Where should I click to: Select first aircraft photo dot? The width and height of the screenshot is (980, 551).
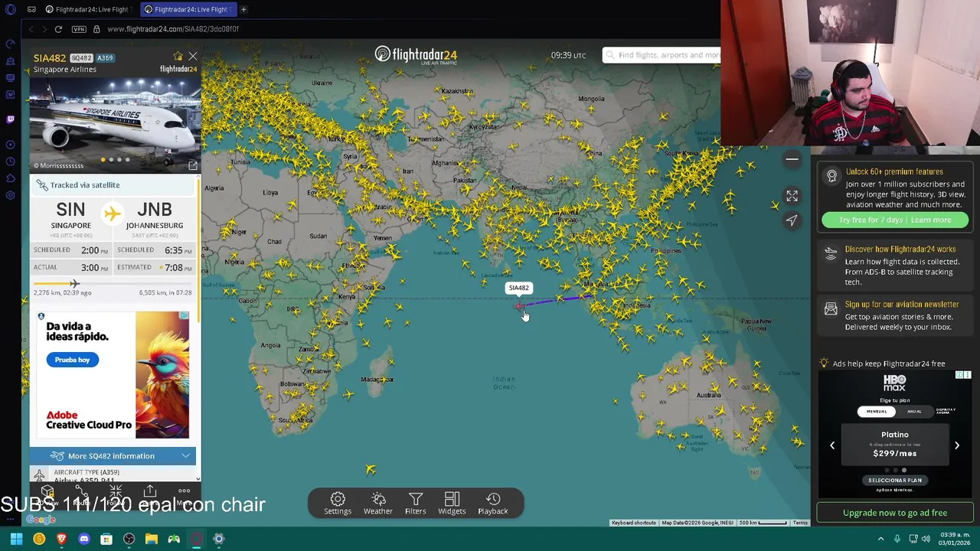click(x=103, y=160)
